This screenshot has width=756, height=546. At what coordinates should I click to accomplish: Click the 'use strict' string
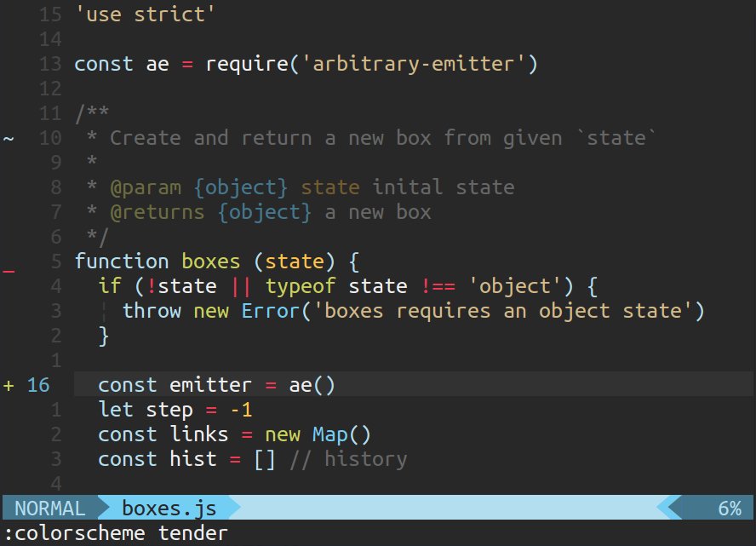[145, 14]
